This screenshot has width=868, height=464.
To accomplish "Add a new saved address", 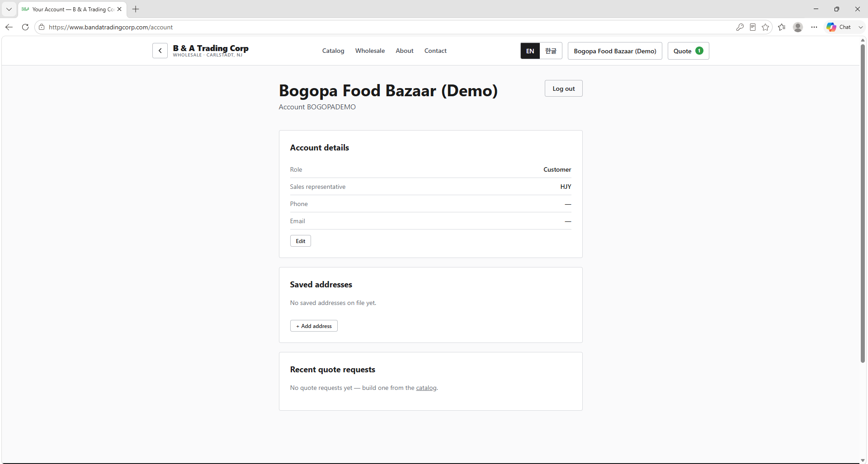I will coord(314,326).
